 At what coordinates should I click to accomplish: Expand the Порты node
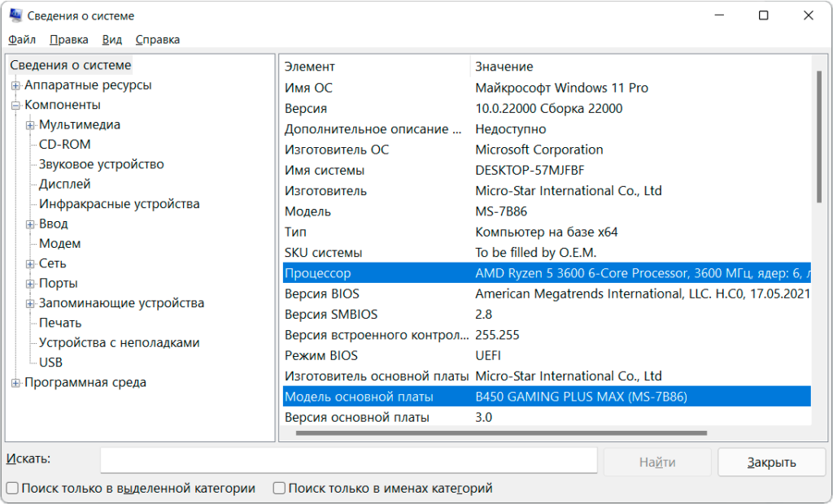point(30,284)
